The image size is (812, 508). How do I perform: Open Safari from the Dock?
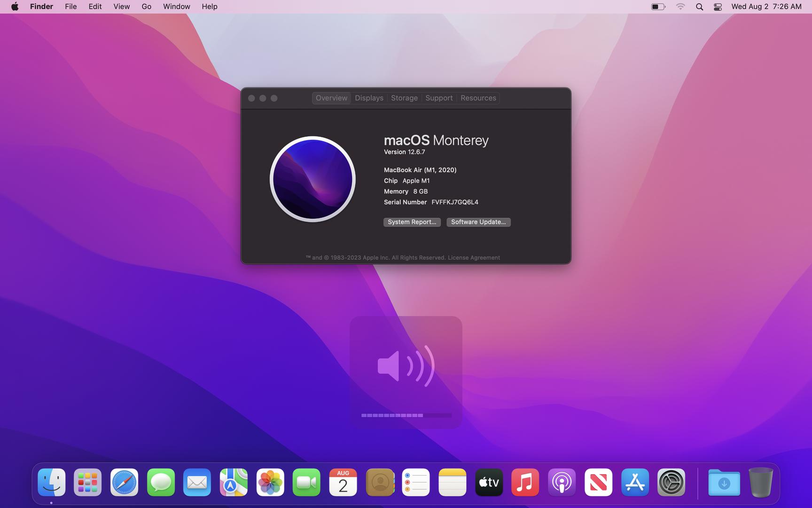coord(124,482)
